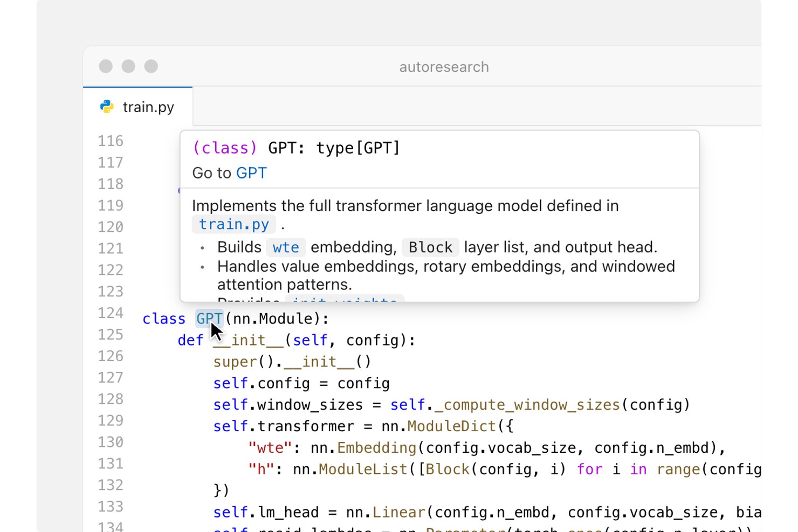Click self.lm_head on line 133
798x532 pixels.
coord(266,512)
